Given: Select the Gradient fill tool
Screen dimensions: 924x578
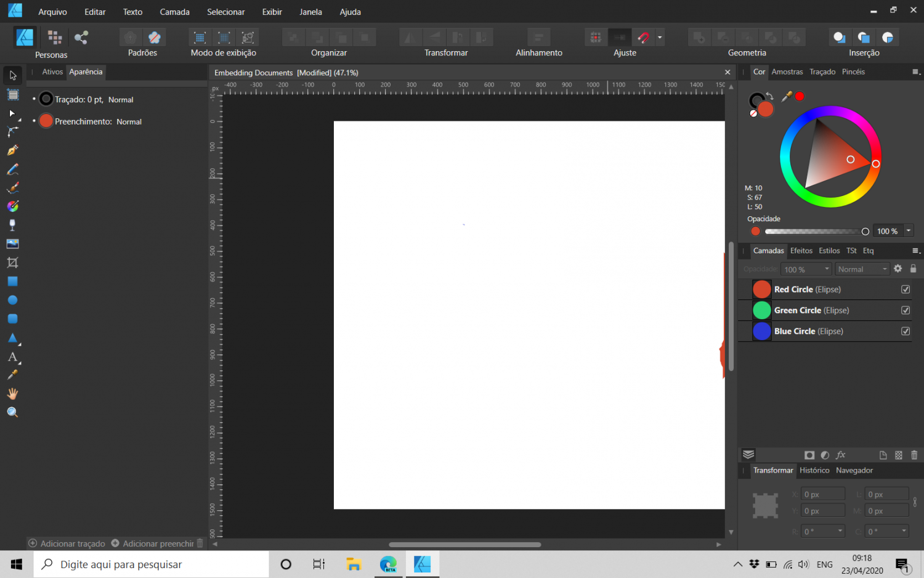Looking at the screenshot, I should (12, 206).
